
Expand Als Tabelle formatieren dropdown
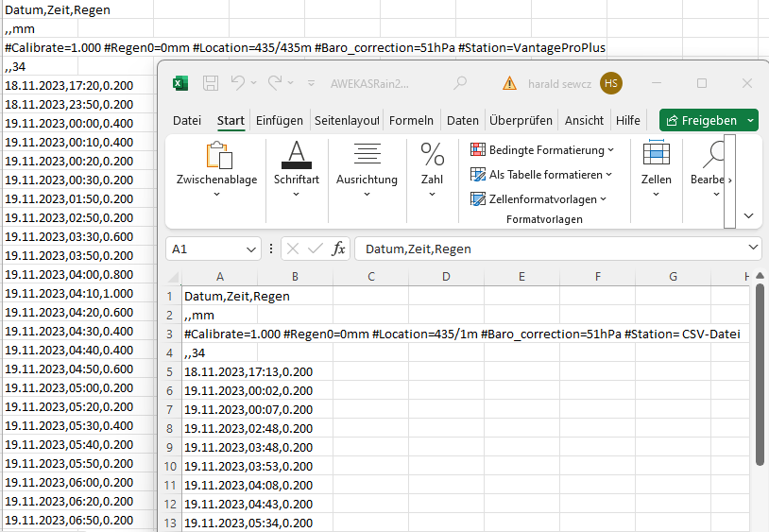click(x=541, y=175)
